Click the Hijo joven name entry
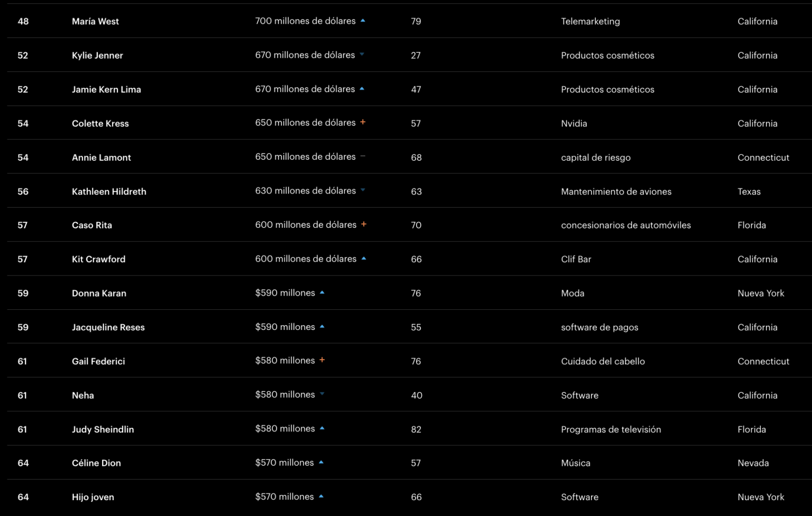The image size is (812, 516). click(x=93, y=497)
